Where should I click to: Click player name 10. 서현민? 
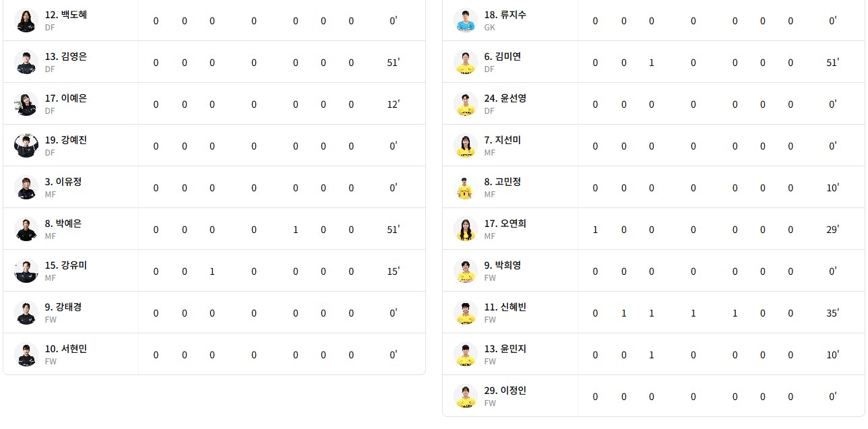pyautogui.click(x=66, y=349)
